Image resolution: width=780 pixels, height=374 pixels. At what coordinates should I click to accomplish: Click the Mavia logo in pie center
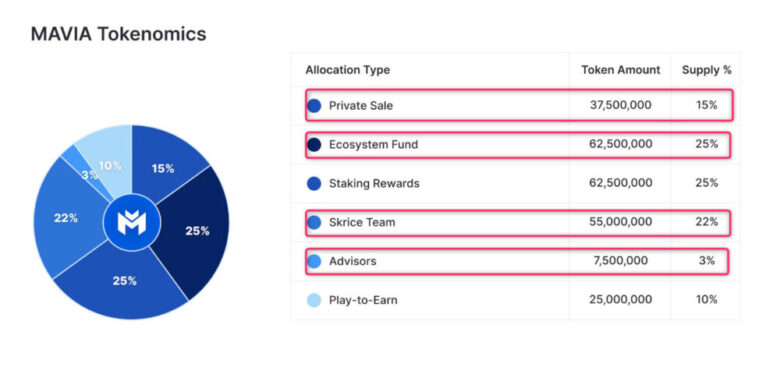(132, 222)
